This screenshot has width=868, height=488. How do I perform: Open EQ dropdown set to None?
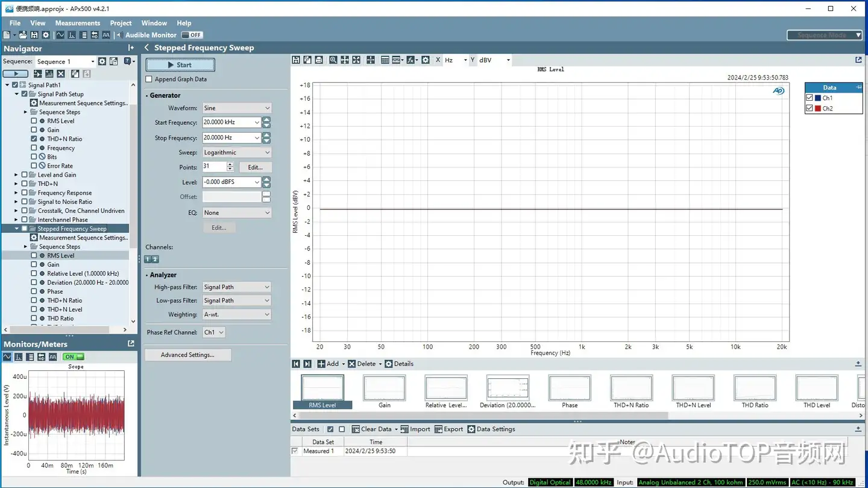tap(237, 213)
